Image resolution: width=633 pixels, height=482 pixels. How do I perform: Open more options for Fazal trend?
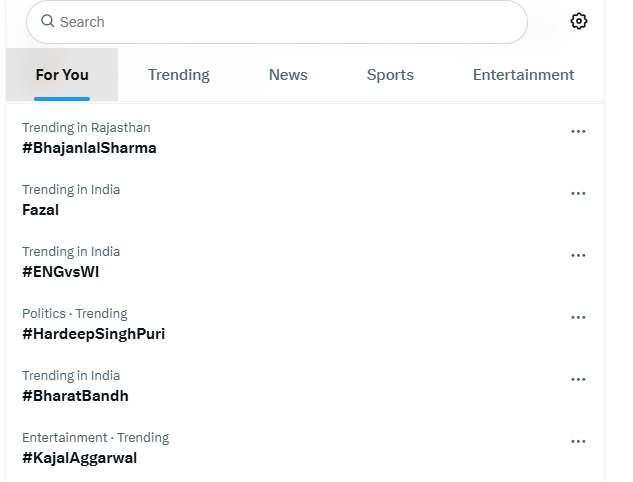click(x=578, y=193)
